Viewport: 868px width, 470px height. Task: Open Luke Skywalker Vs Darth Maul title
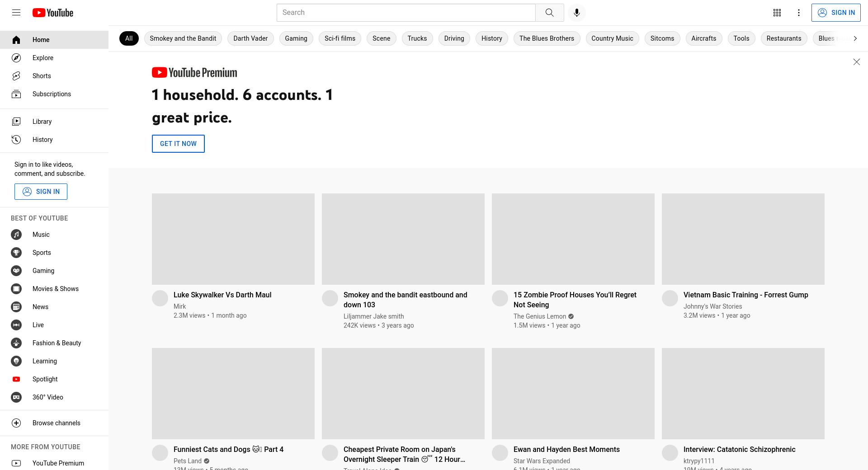point(222,295)
